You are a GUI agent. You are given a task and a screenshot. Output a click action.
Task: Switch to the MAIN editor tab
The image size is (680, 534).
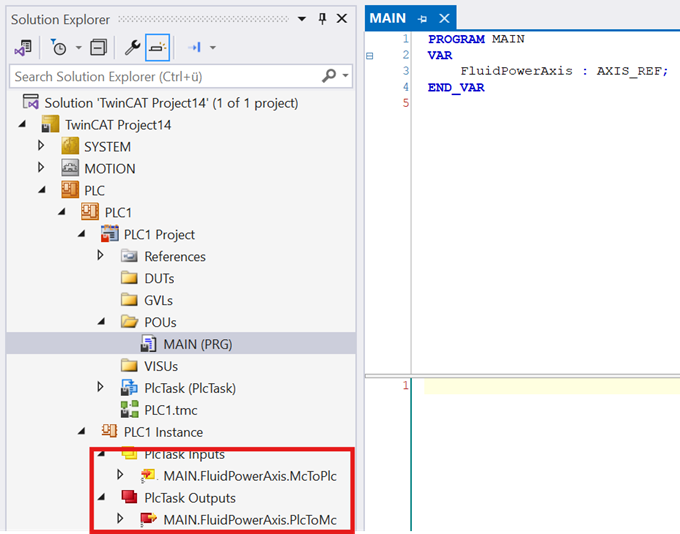pos(387,19)
